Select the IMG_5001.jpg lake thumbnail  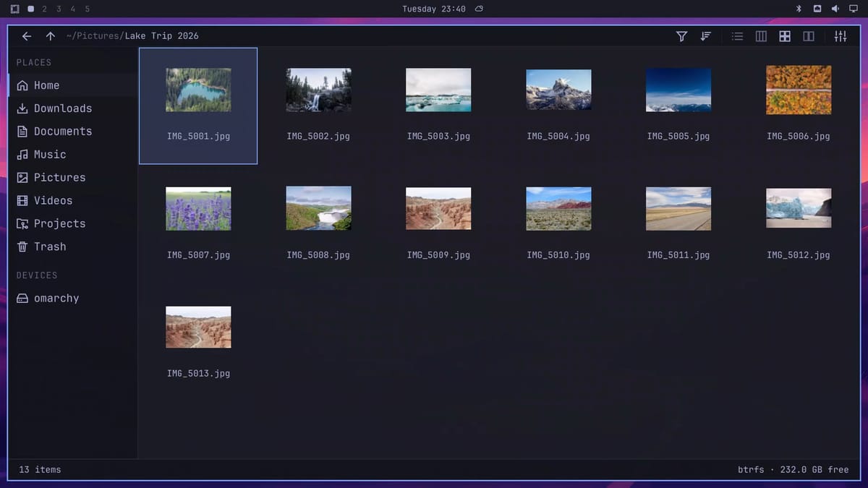198,90
